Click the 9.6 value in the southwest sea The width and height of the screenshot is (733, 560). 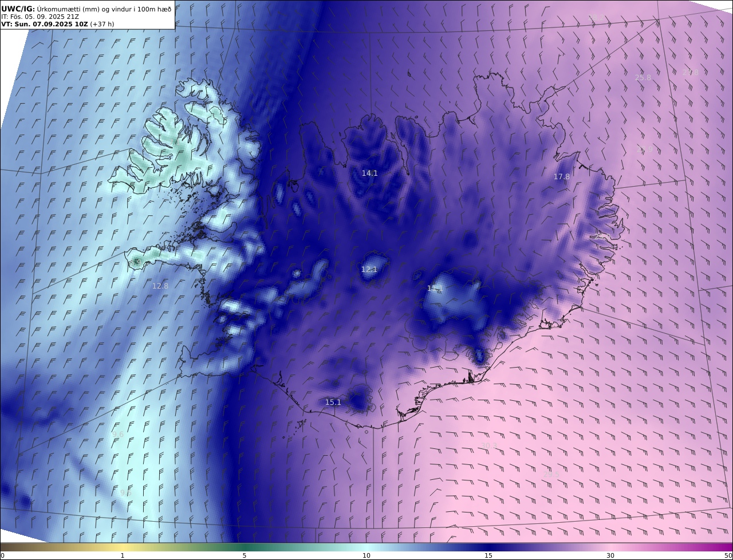(x=118, y=435)
